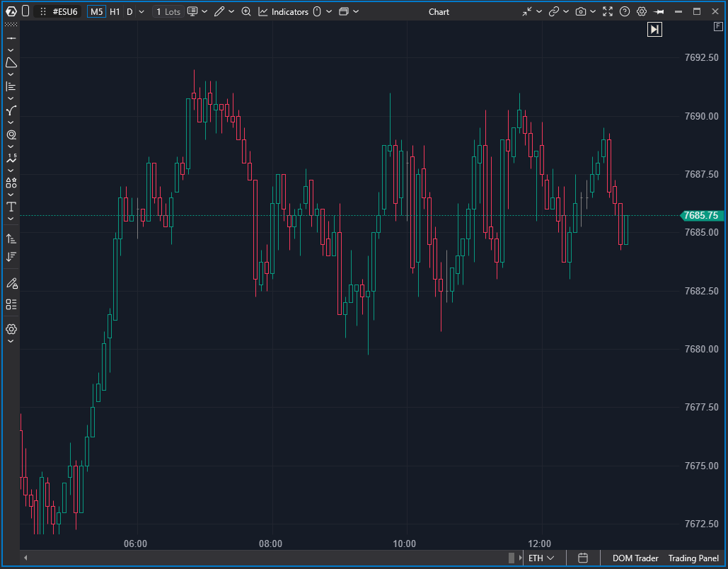The width and height of the screenshot is (728, 569).
Task: Click the horizontal scrollbar thumb
Action: 512,558
